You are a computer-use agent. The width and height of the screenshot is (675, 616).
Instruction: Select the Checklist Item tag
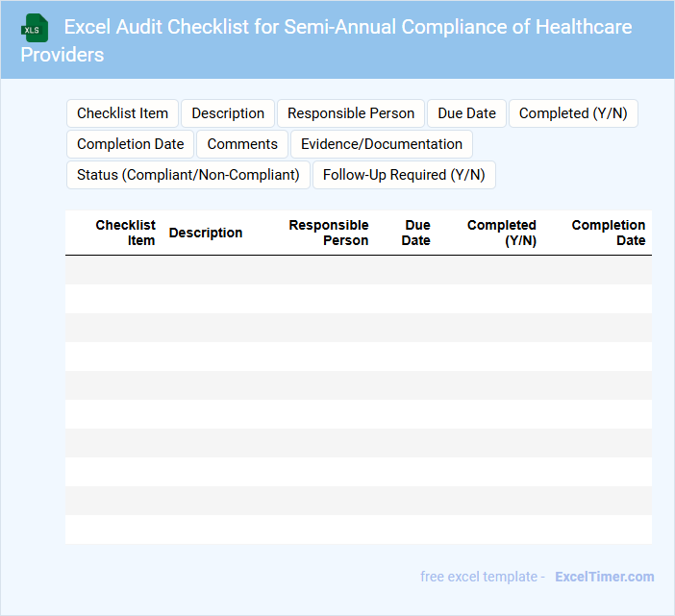[122, 113]
